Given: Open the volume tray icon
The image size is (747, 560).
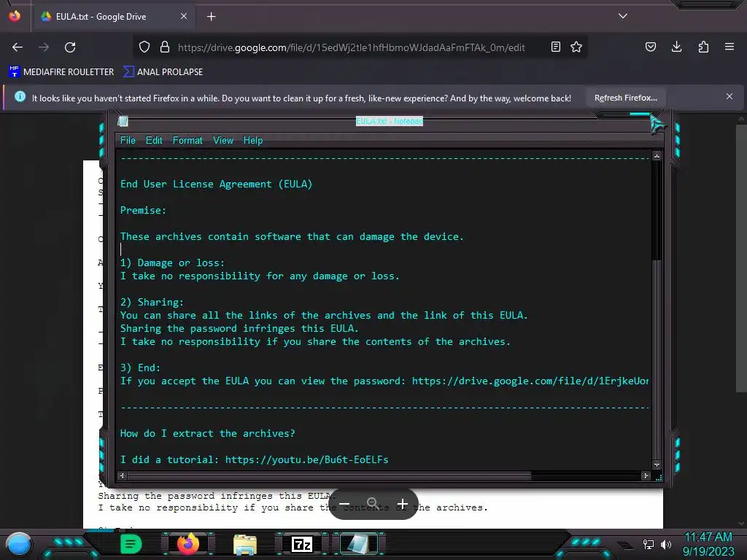Looking at the screenshot, I should [x=666, y=544].
